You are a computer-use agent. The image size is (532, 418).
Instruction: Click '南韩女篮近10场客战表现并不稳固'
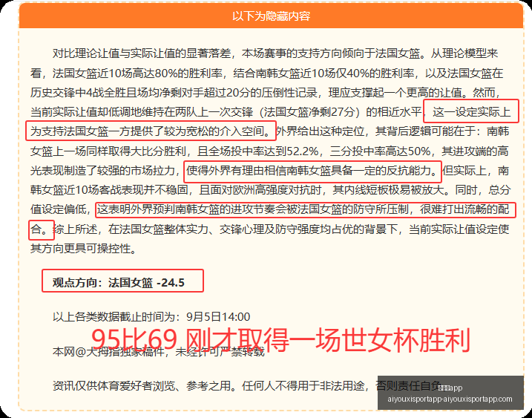point(109,189)
